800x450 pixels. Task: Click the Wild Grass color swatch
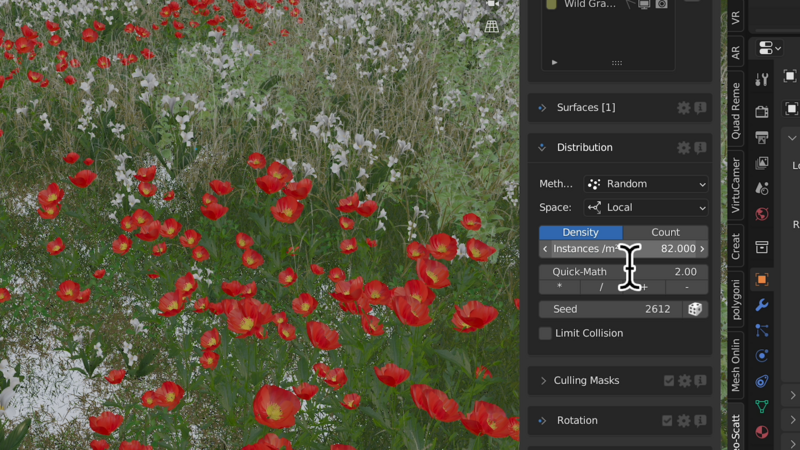pyautogui.click(x=552, y=4)
